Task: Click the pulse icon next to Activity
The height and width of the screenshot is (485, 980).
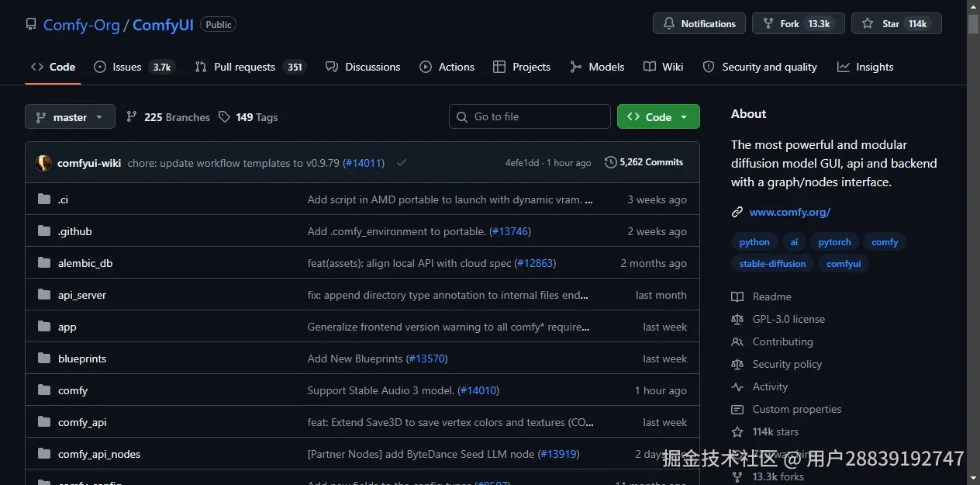Action: 737,386
